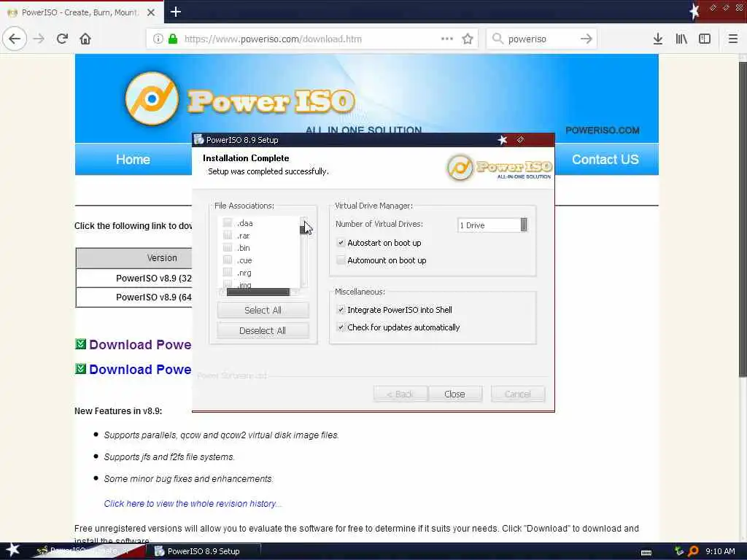This screenshot has width=747, height=560.
Task: Toggle Autostart on boot up
Action: [341, 243]
